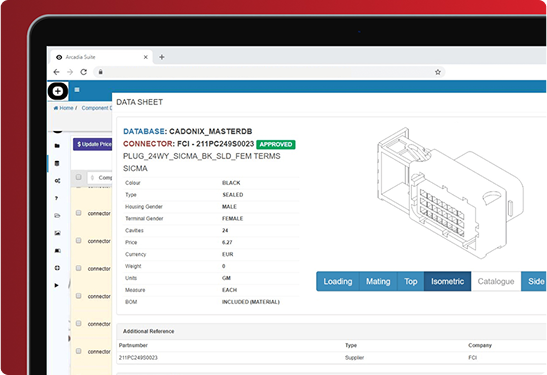Screen dimensions: 547x375
Task: Click the Price value 6.27
Action: (x=227, y=242)
